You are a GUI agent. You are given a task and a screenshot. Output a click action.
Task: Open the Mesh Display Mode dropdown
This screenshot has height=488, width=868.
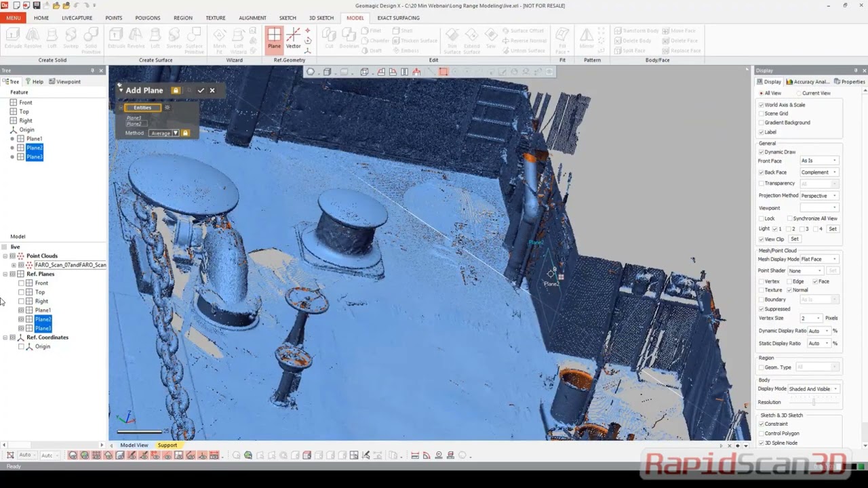[x=819, y=259]
